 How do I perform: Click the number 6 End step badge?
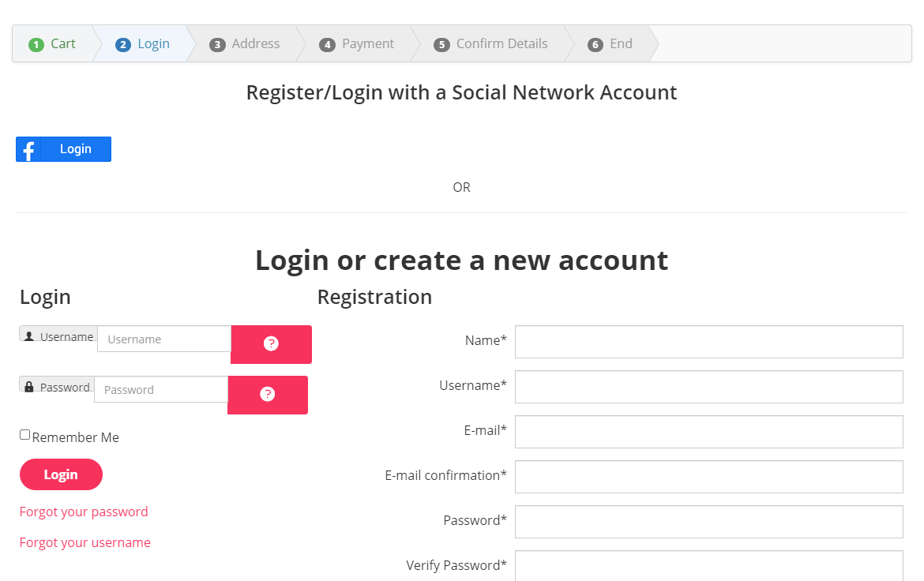tap(595, 45)
